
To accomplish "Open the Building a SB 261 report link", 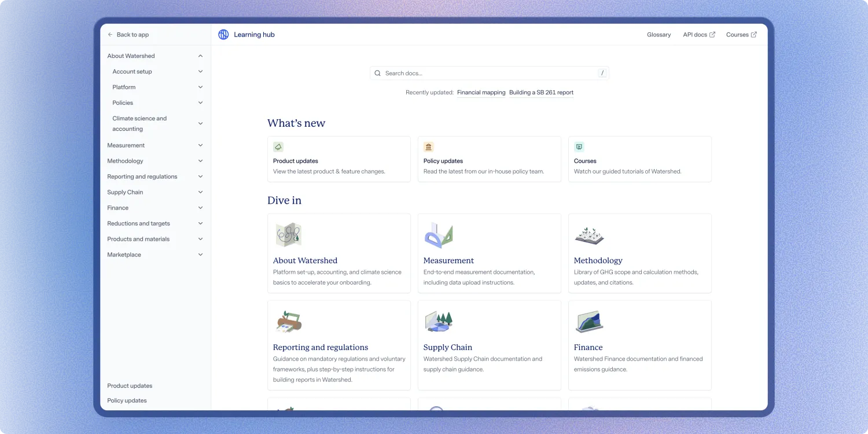I will 541,92.
